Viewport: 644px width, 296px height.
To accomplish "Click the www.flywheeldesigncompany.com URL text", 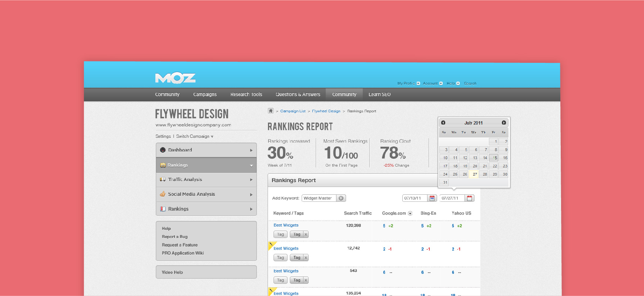I will [x=193, y=125].
